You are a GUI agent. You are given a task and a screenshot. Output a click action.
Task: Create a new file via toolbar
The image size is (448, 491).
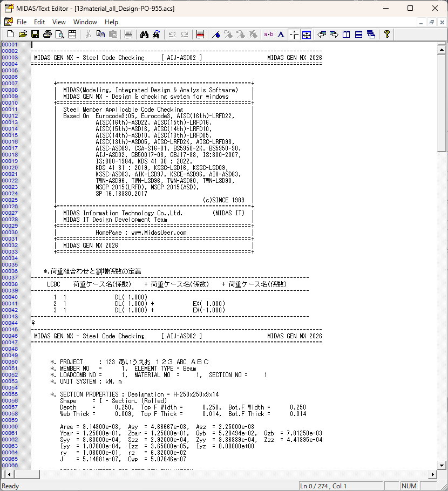10,34
